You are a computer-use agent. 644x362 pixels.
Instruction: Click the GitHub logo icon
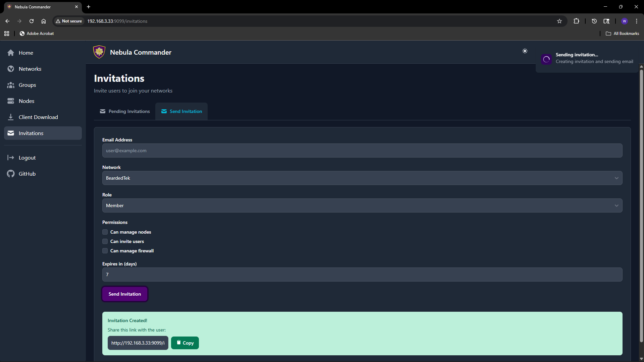11,174
